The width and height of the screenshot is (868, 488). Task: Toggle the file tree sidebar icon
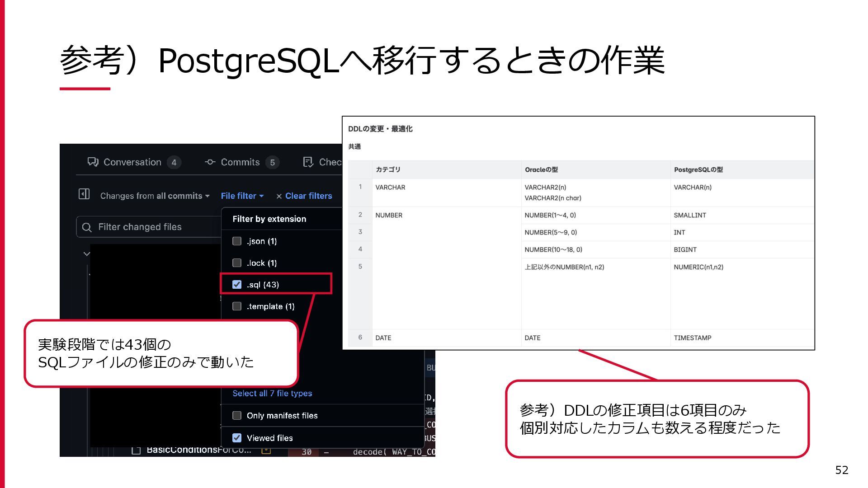click(84, 194)
